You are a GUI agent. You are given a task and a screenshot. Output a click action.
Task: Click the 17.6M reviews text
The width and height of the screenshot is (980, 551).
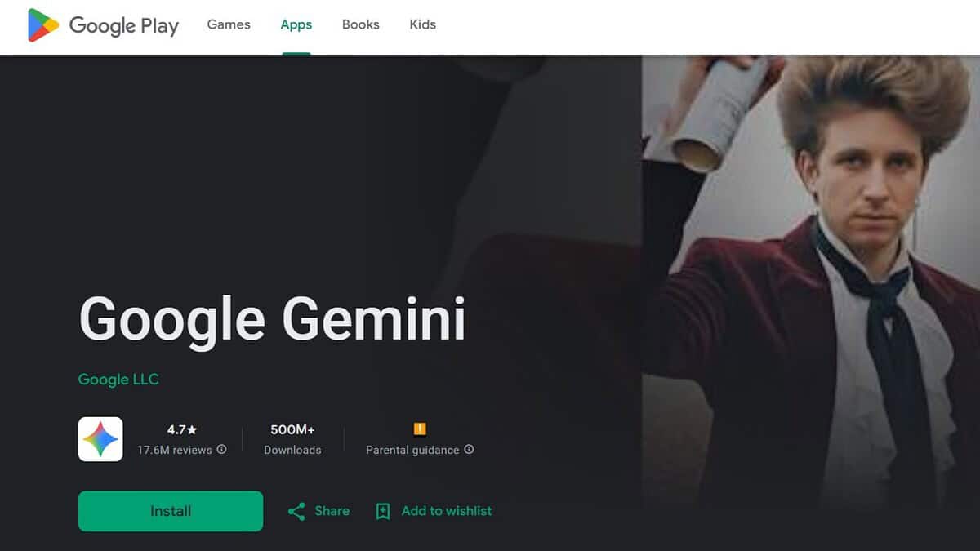coord(175,450)
